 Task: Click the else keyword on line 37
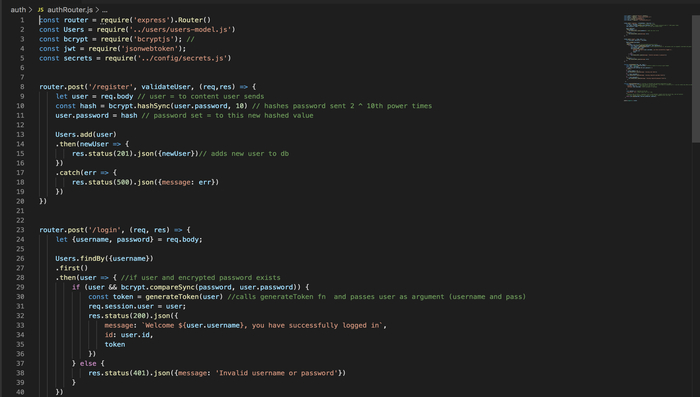pyautogui.click(x=88, y=364)
